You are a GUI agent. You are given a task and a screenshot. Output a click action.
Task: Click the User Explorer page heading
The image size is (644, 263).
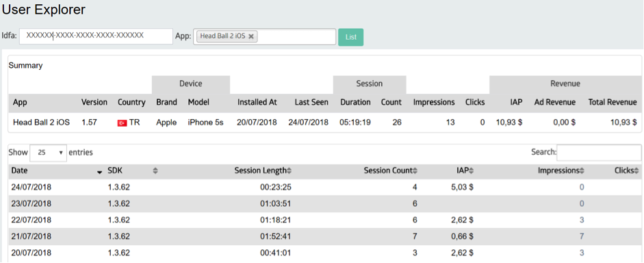pos(44,10)
